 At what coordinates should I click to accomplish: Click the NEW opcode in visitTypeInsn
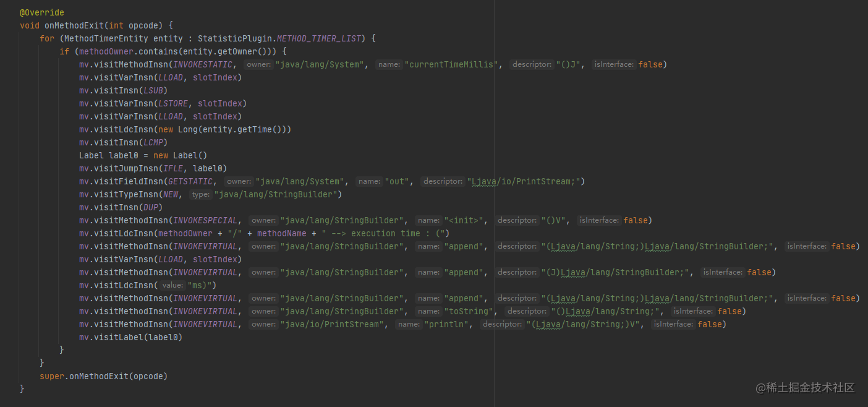[x=171, y=194]
